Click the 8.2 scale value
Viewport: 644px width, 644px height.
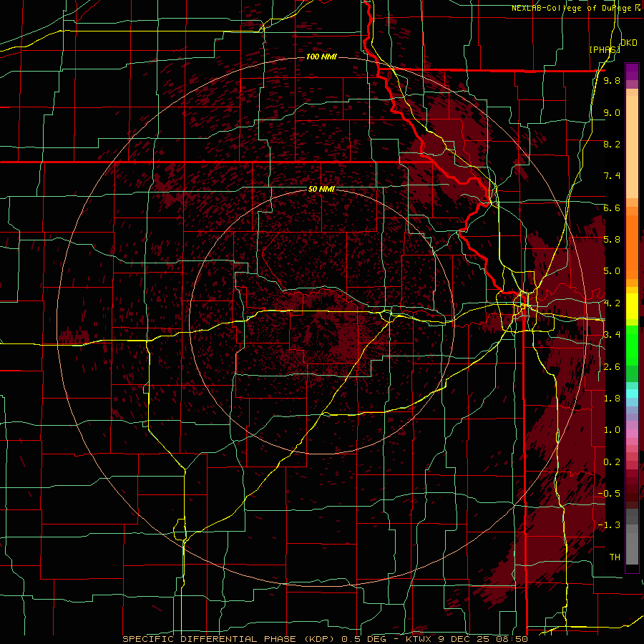pos(612,145)
